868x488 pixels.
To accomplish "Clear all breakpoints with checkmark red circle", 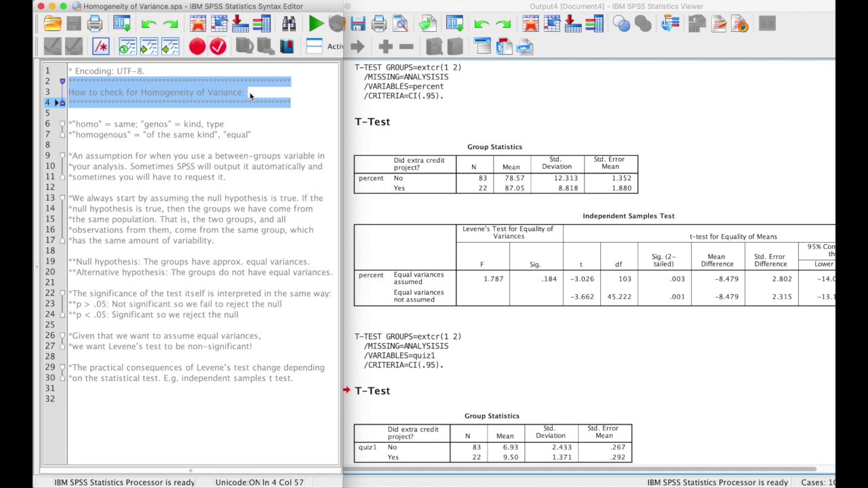I will coord(218,47).
